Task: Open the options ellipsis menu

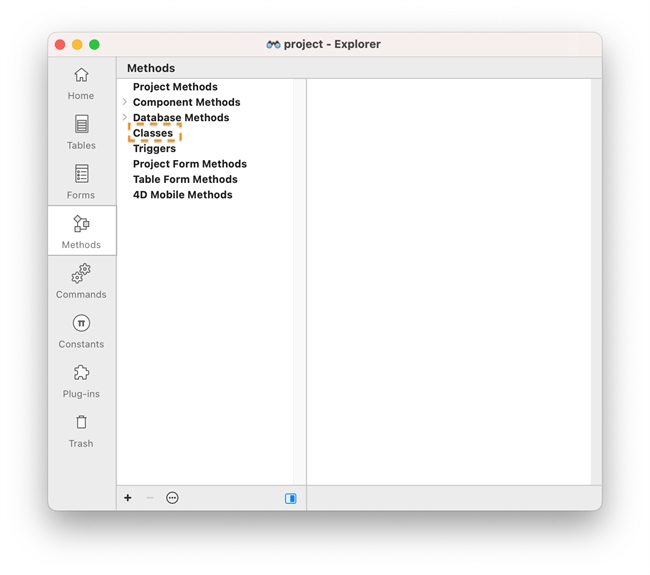Action: (172, 498)
